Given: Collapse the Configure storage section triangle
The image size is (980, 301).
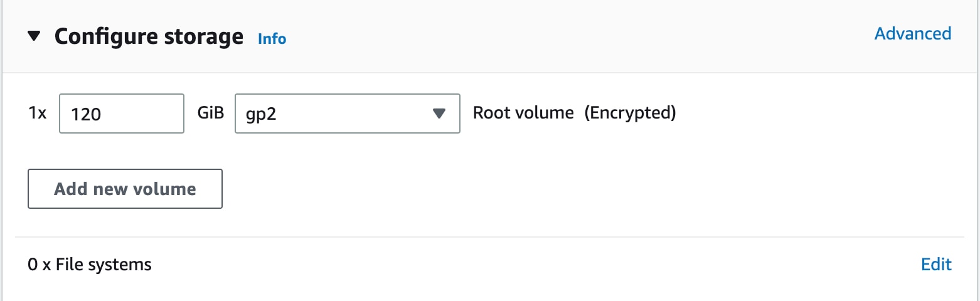Looking at the screenshot, I should [35, 36].
